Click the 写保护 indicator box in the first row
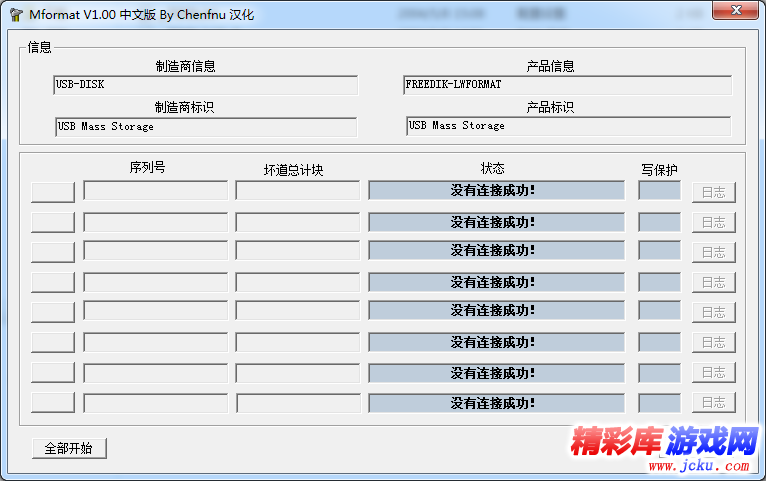 [x=660, y=190]
